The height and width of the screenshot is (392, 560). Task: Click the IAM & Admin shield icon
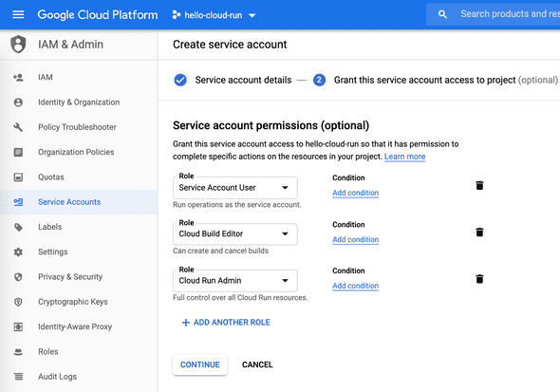pyautogui.click(x=18, y=45)
